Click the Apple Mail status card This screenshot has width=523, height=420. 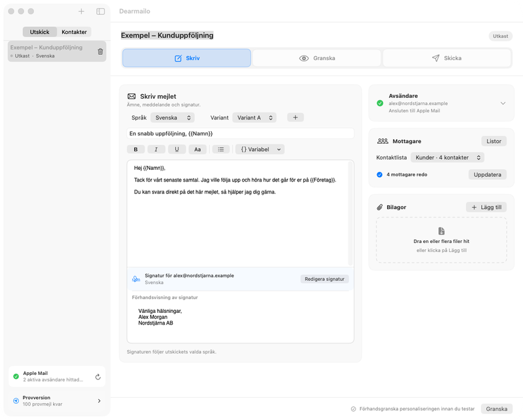coord(57,377)
